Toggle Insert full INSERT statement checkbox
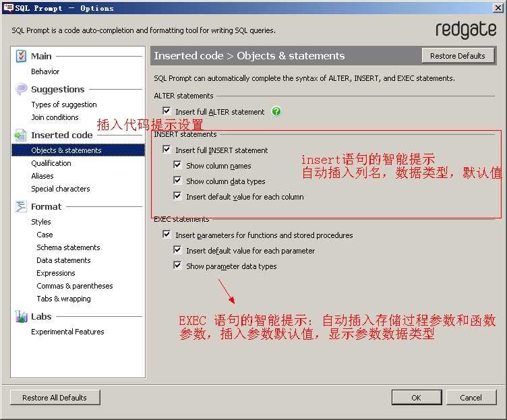Screen dimensions: 507x420 point(167,150)
